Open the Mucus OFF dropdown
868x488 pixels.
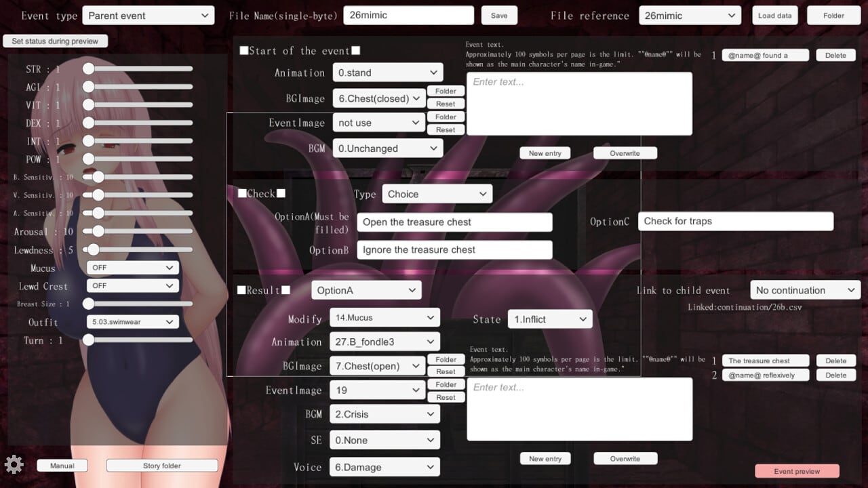pos(132,268)
